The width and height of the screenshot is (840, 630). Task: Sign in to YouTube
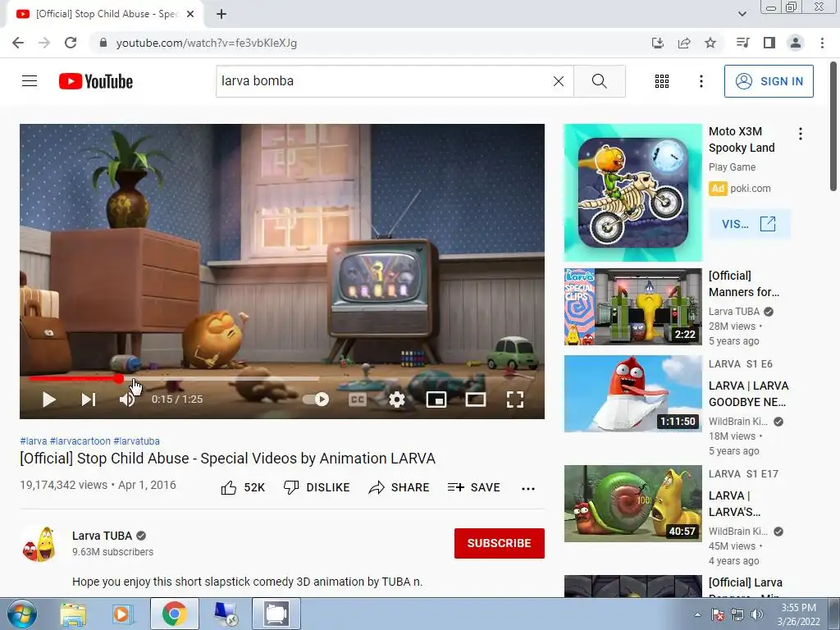pyautogui.click(x=768, y=81)
